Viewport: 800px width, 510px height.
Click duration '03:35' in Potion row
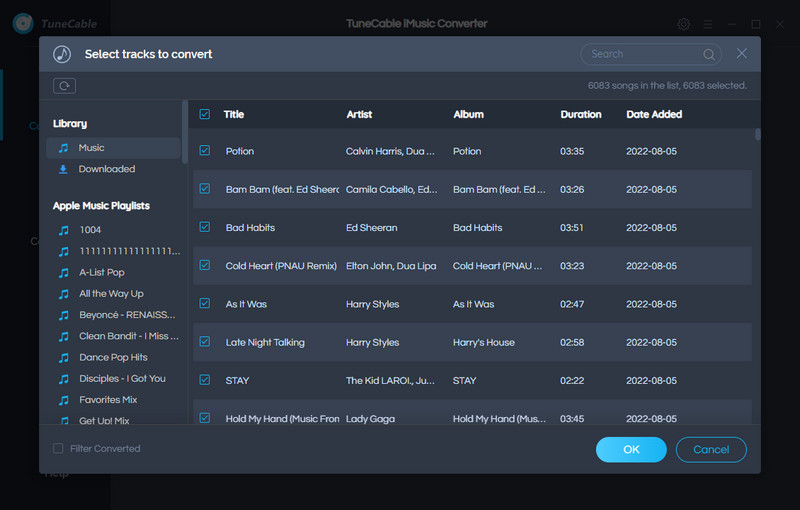point(572,151)
